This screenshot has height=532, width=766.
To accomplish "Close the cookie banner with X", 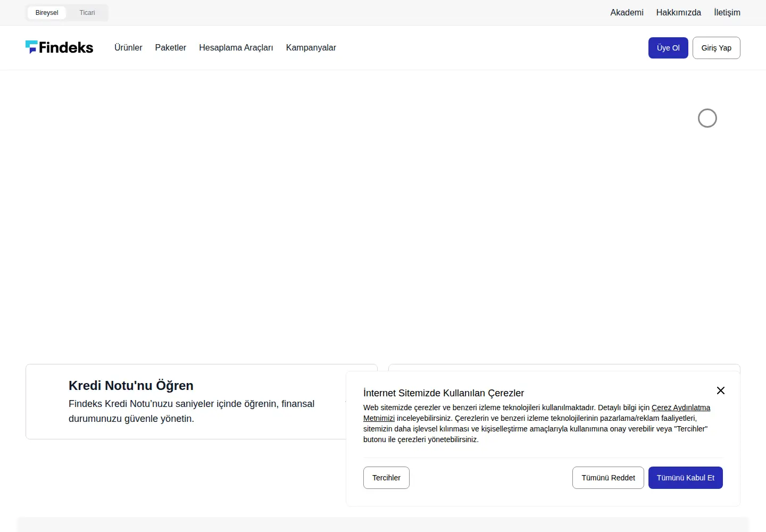I will (721, 390).
